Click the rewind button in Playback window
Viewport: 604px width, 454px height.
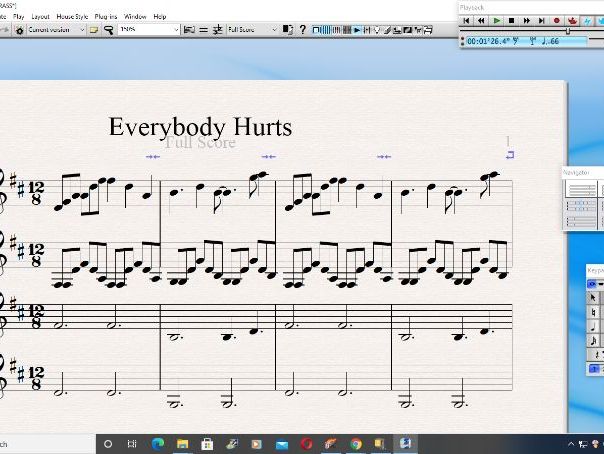coord(481,21)
